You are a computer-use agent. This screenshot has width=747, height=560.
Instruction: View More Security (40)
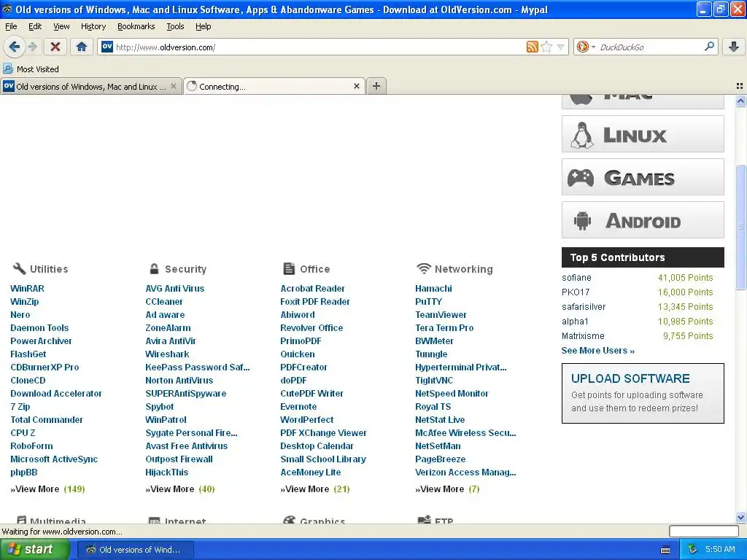[180, 489]
